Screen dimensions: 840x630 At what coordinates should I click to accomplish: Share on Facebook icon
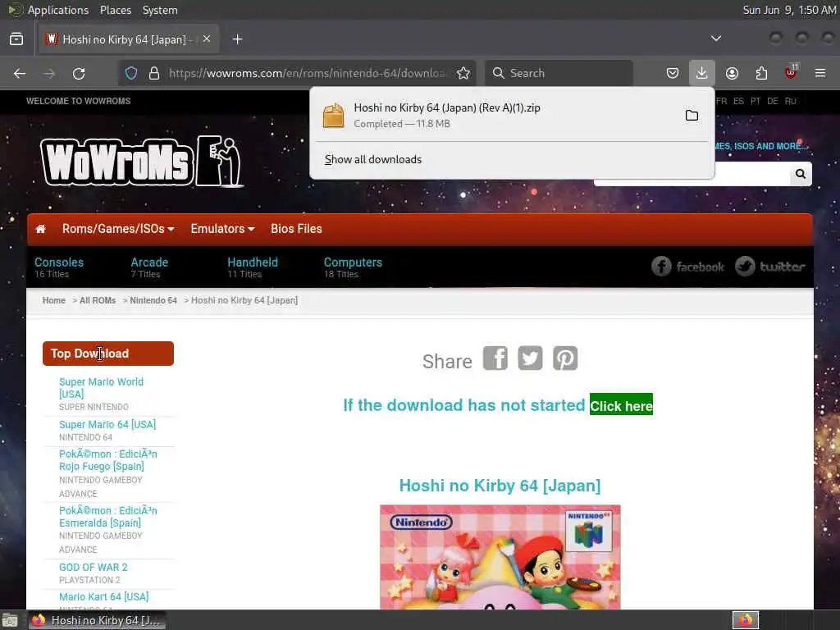[x=495, y=358]
